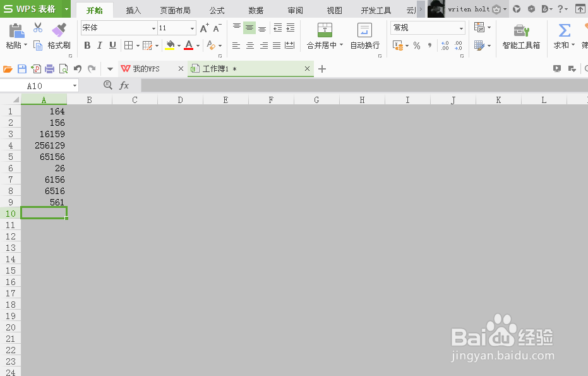Toggle center horizontal alignment

(x=250, y=45)
